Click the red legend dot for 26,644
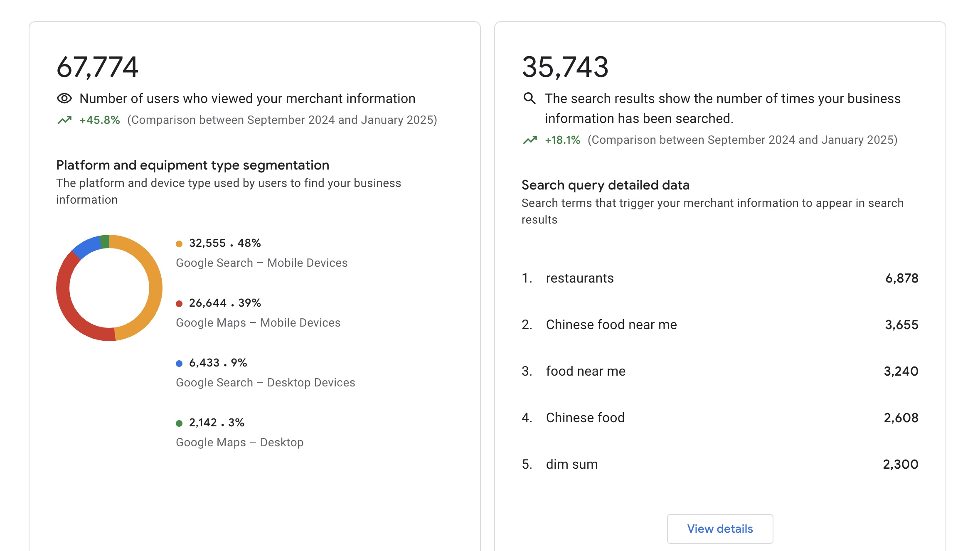The image size is (980, 551). (179, 304)
